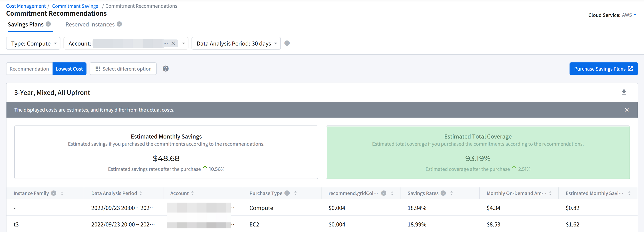Open the Type: Compute dropdown

point(33,43)
